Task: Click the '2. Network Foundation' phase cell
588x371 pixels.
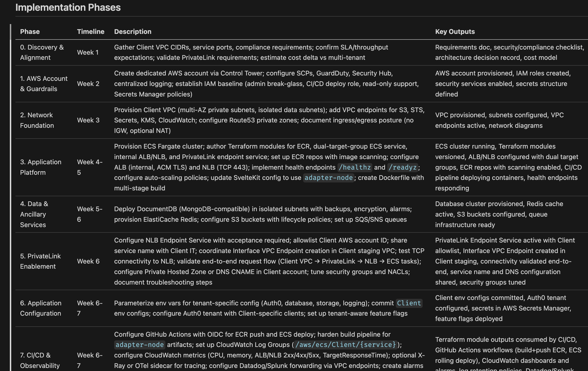Action: 37,120
